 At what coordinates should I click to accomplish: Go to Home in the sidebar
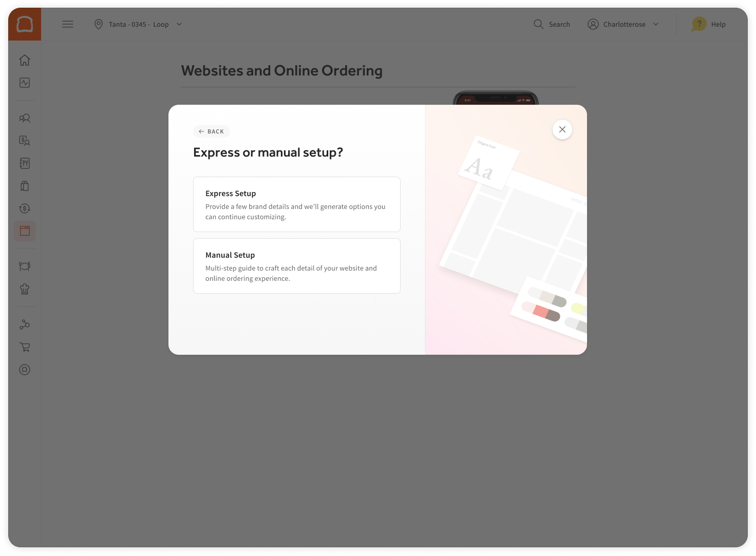(25, 60)
